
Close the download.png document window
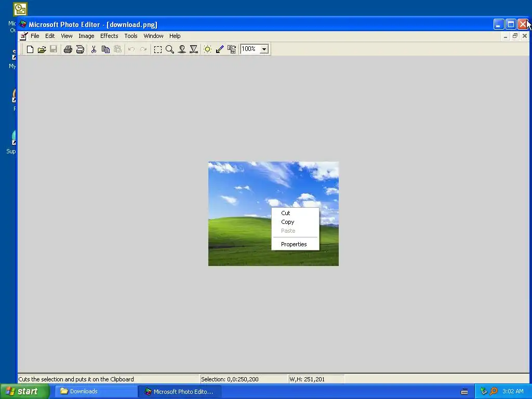[x=525, y=36]
